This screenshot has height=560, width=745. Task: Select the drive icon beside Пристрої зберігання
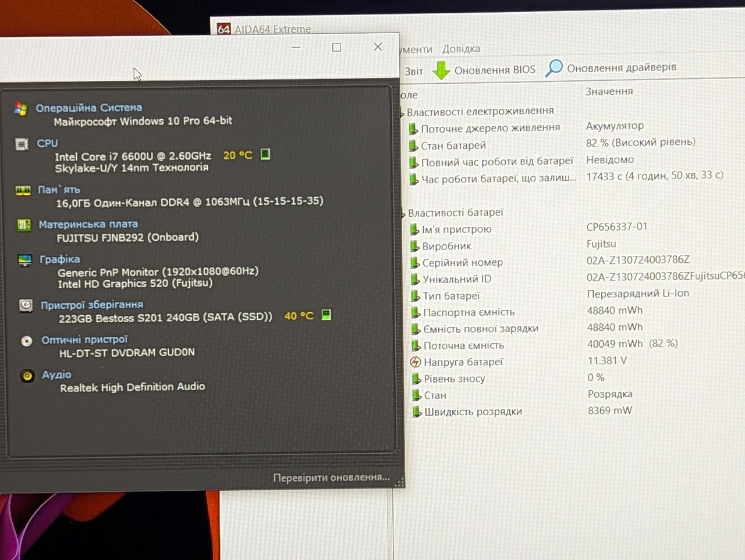coord(26,305)
